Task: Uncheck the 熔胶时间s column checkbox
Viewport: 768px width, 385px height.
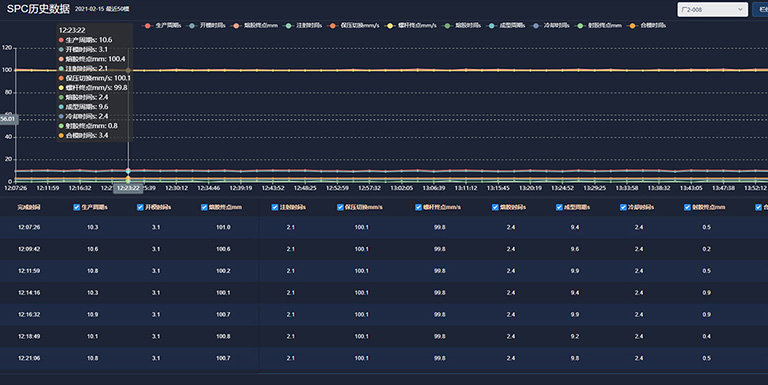Action: [x=495, y=207]
